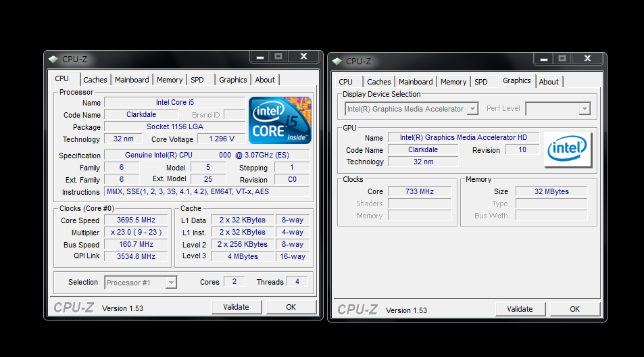Click the GPU Memory Size '32 MBytes'
Viewport: 644px width, 357px height.
click(x=551, y=191)
